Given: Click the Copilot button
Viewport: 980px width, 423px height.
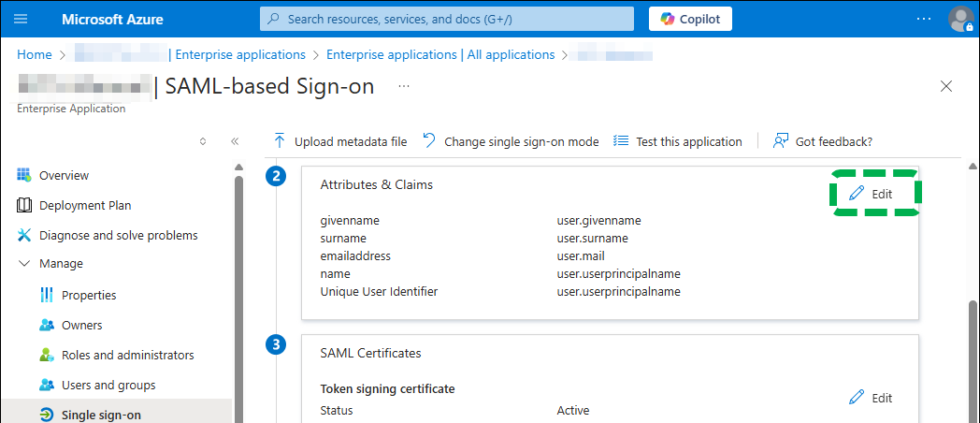Looking at the screenshot, I should [690, 19].
